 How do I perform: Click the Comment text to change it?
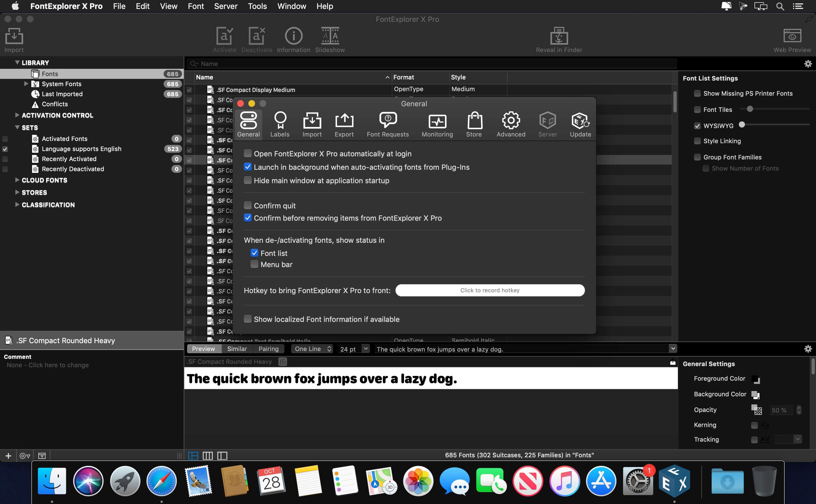click(48, 365)
